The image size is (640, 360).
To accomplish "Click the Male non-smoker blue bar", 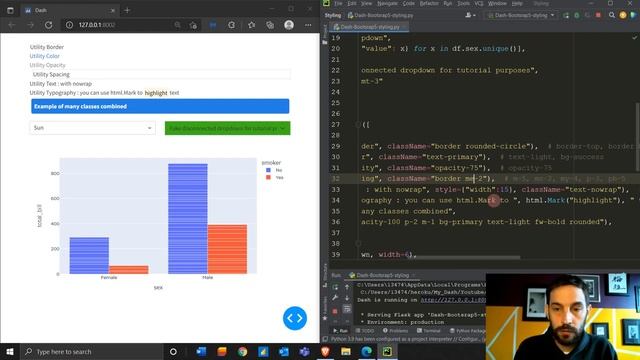I will pyautogui.click(x=188, y=218).
